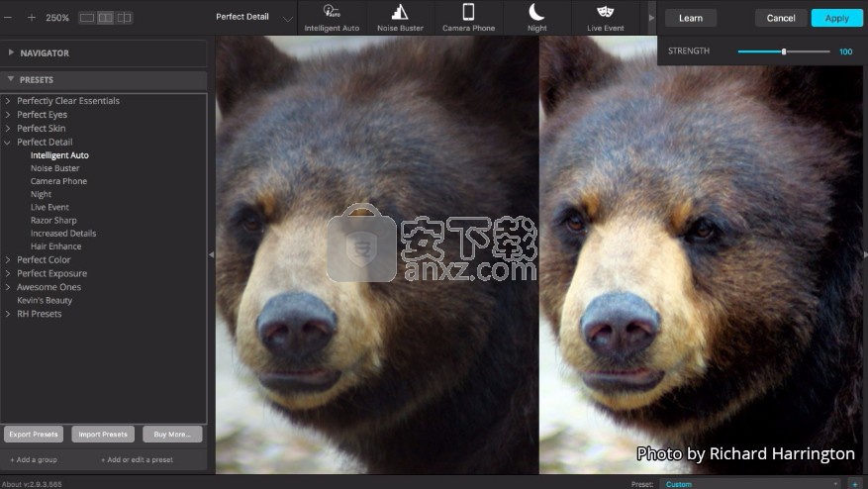Expand the Awesome Ones group
Screen dimensions: 868x489
pos(8,287)
